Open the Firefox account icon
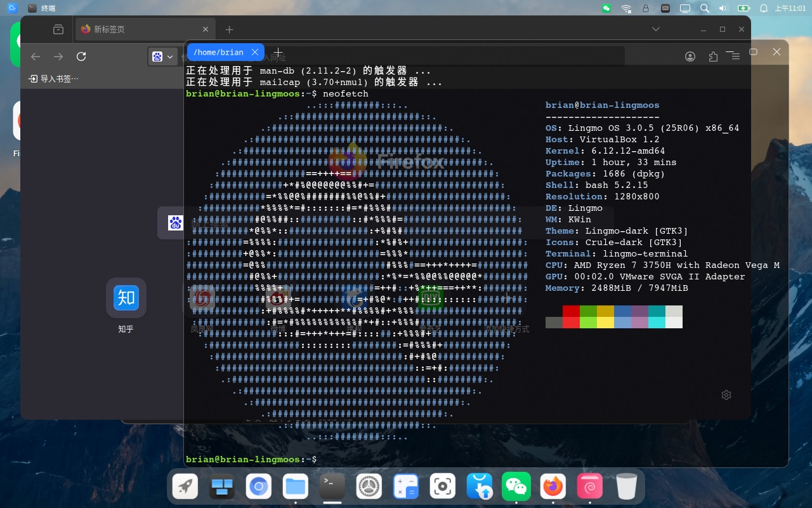The width and height of the screenshot is (812, 508). [x=690, y=57]
